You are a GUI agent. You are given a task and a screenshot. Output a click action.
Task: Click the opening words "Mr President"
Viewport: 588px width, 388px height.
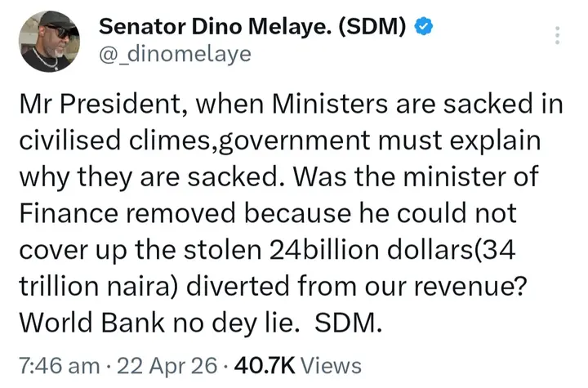point(96,105)
